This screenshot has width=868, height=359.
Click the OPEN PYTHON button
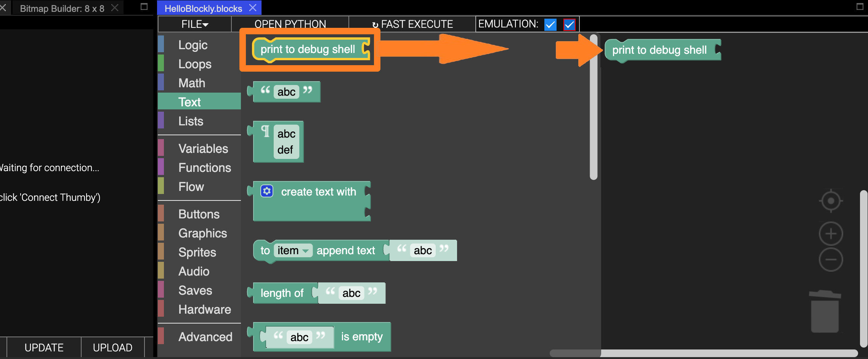(290, 24)
